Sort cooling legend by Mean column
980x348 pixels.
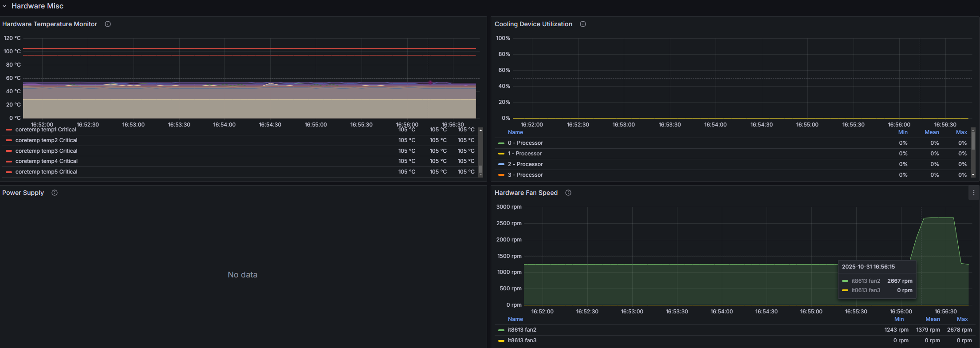(932, 132)
